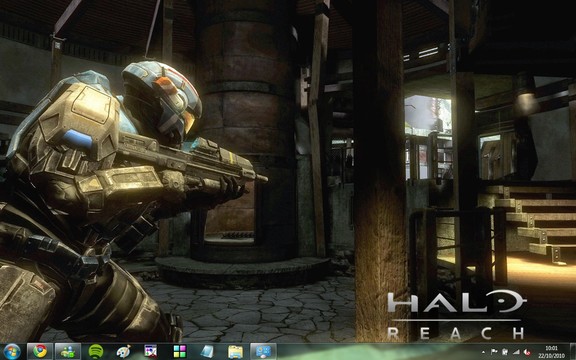Launch Google Chrome from the taskbar

[x=40, y=352]
